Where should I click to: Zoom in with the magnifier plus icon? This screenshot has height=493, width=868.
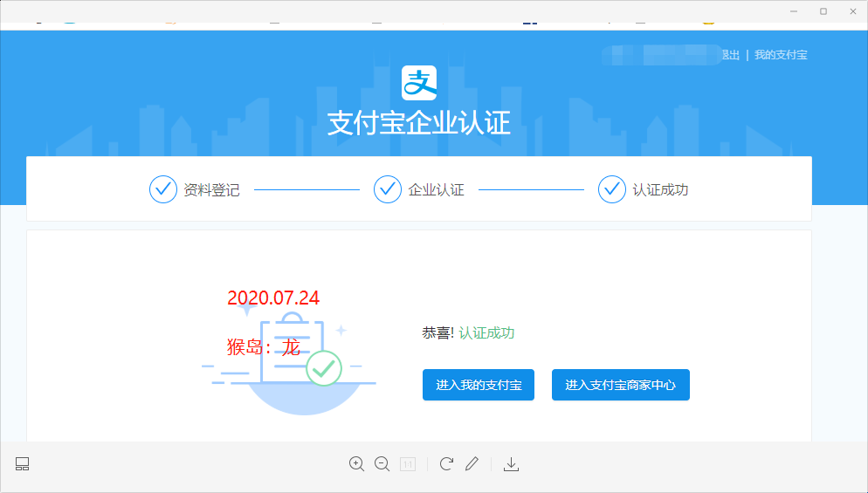click(356, 463)
